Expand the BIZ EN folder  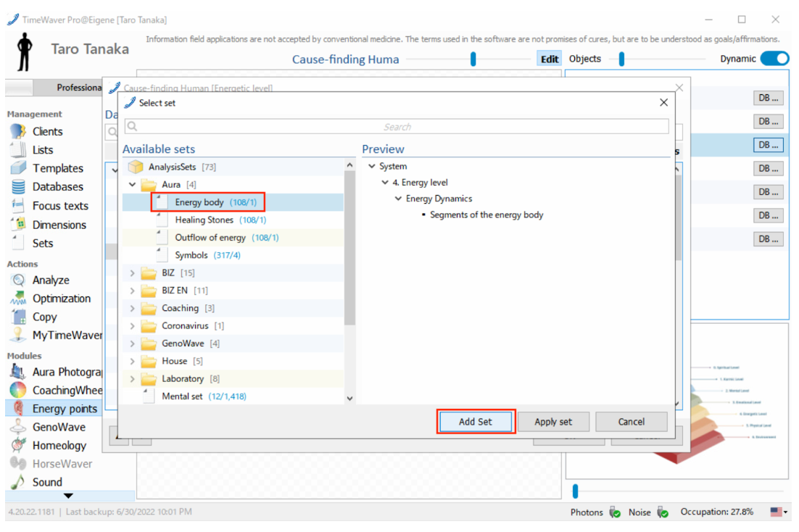click(x=133, y=291)
